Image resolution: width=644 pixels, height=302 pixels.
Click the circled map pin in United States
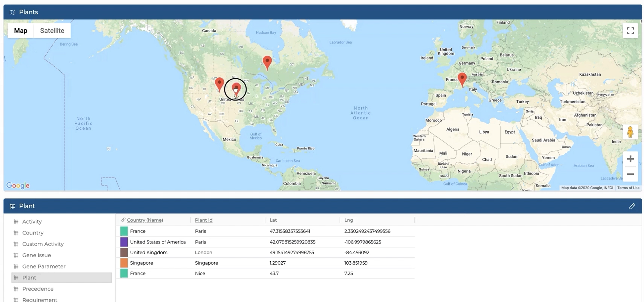236,90
